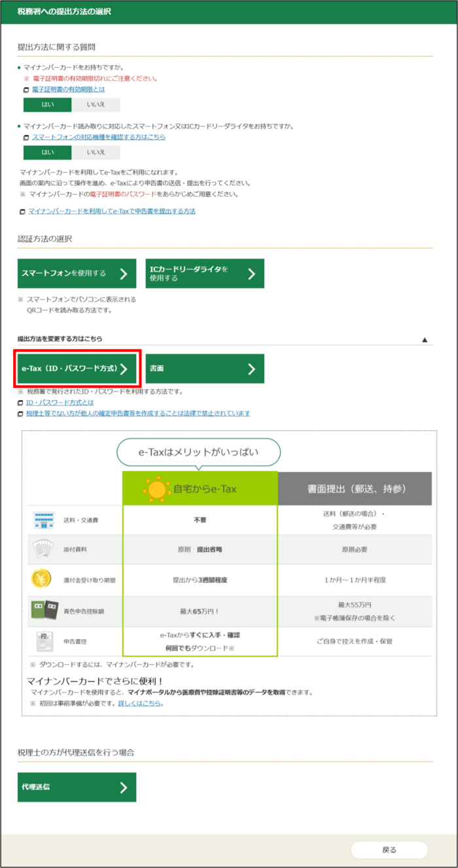Click the chevron arrow on スマートフォンを使用する
Image resolution: width=458 pixels, height=868 pixels.
coord(123,274)
